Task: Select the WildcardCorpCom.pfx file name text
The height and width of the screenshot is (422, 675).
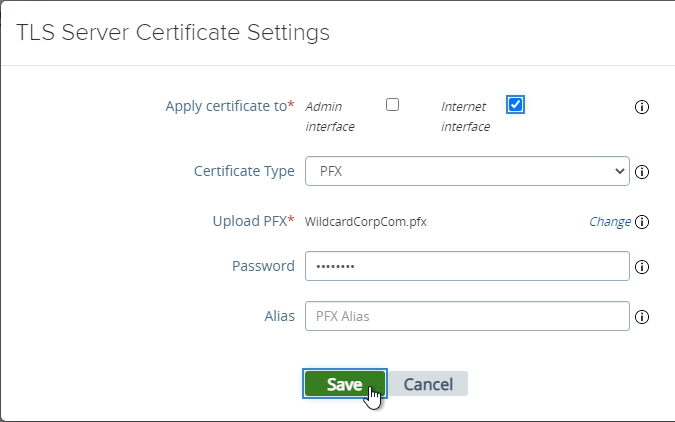Action: coord(365,222)
